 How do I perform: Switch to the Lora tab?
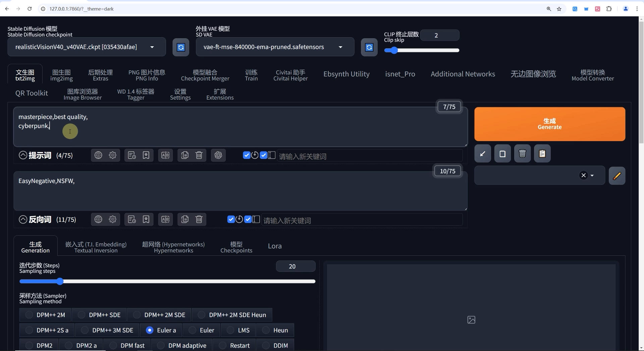[x=275, y=246]
